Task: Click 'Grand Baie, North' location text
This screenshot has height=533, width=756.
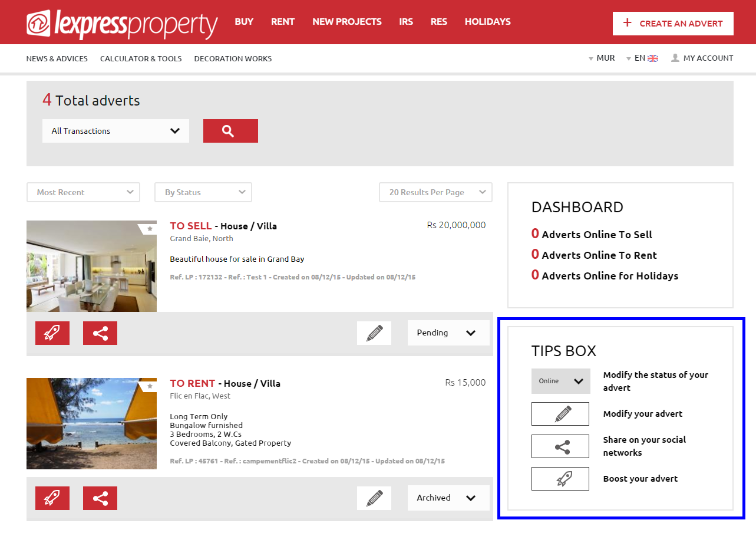Action: 202,239
